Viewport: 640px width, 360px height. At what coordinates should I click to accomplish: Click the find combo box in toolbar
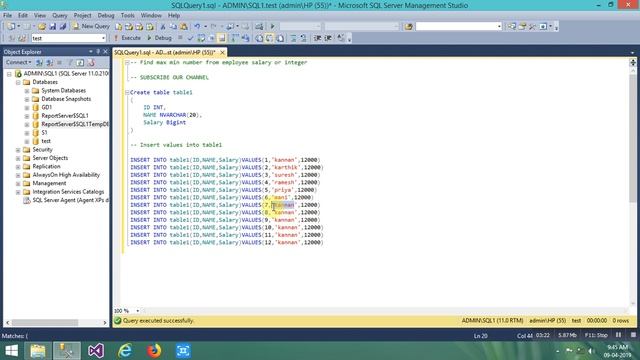pyautogui.click(x=459, y=26)
